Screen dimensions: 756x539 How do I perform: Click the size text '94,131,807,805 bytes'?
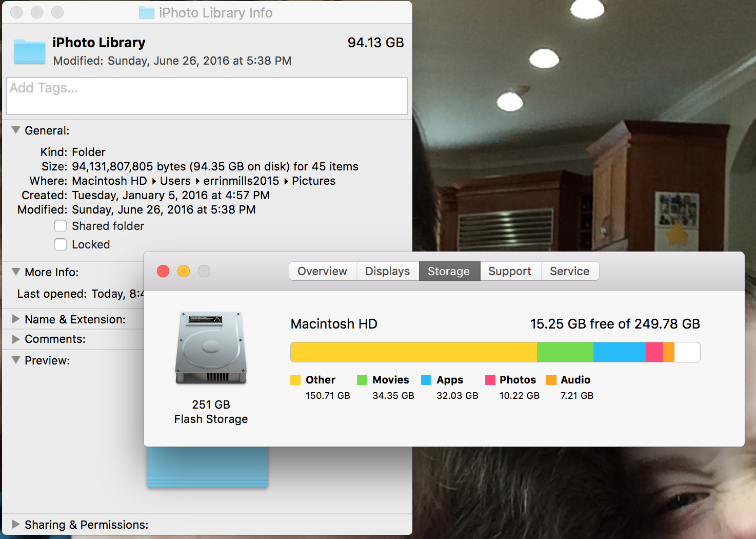tap(129, 166)
